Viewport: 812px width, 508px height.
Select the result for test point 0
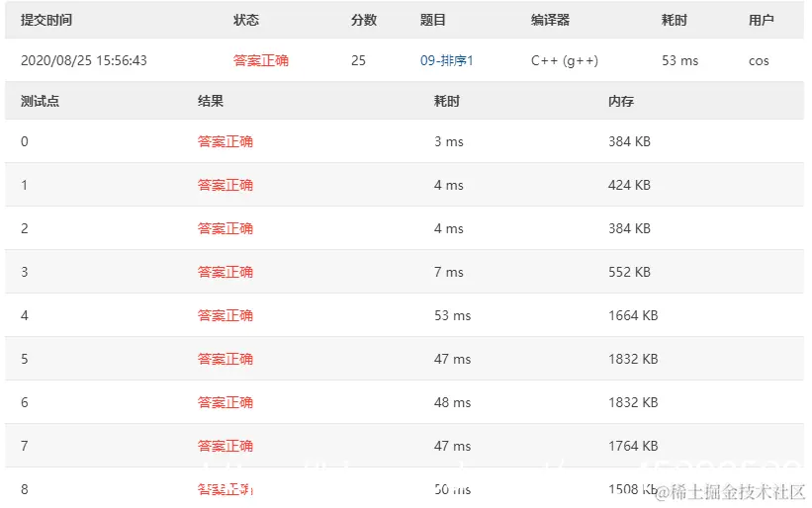tap(226, 141)
